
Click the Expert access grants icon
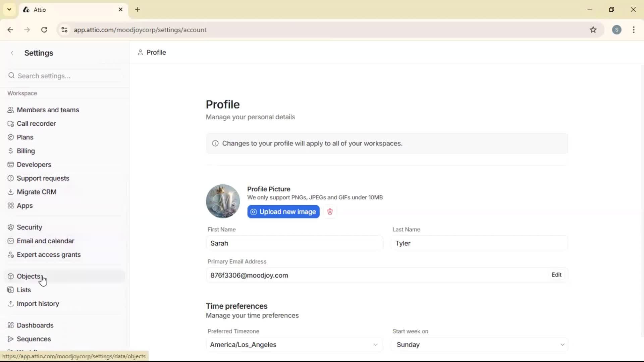pyautogui.click(x=11, y=255)
